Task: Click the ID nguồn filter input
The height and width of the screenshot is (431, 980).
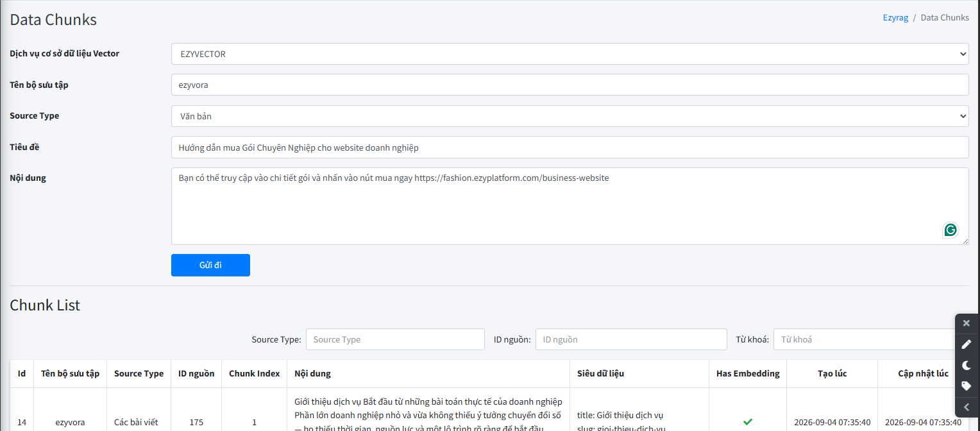Action: (630, 339)
